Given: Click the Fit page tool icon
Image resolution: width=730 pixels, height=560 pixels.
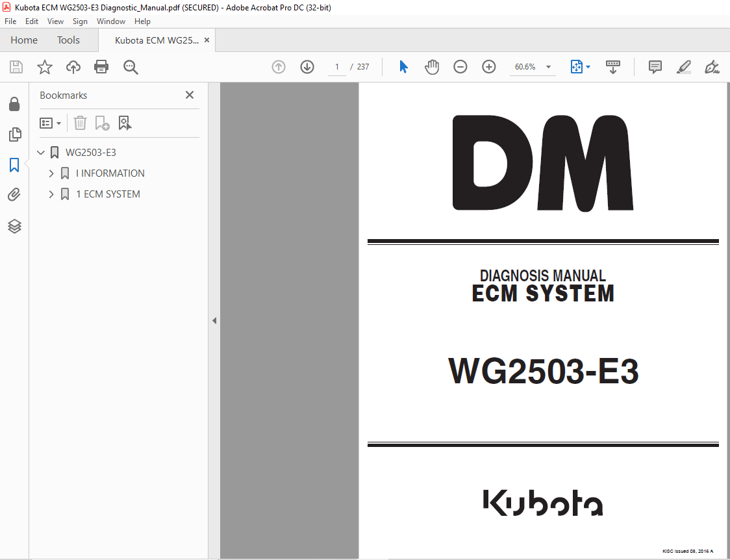Looking at the screenshot, I should pos(576,67).
